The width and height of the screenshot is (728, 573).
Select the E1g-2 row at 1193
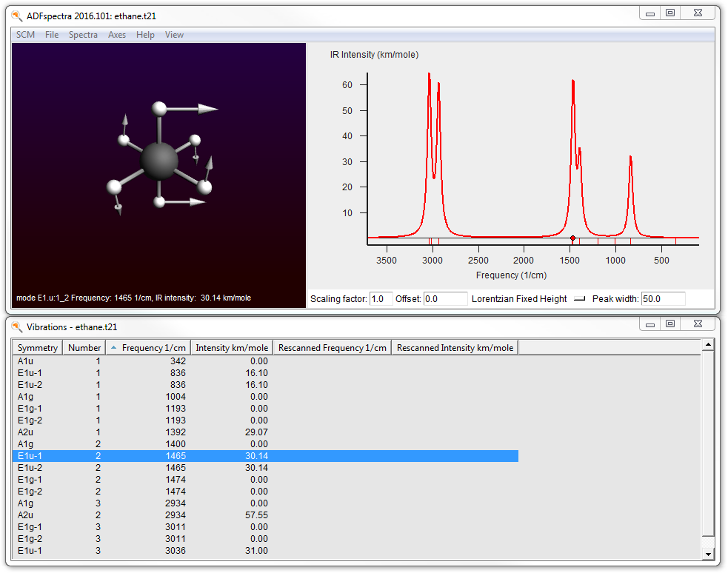tap(265, 420)
